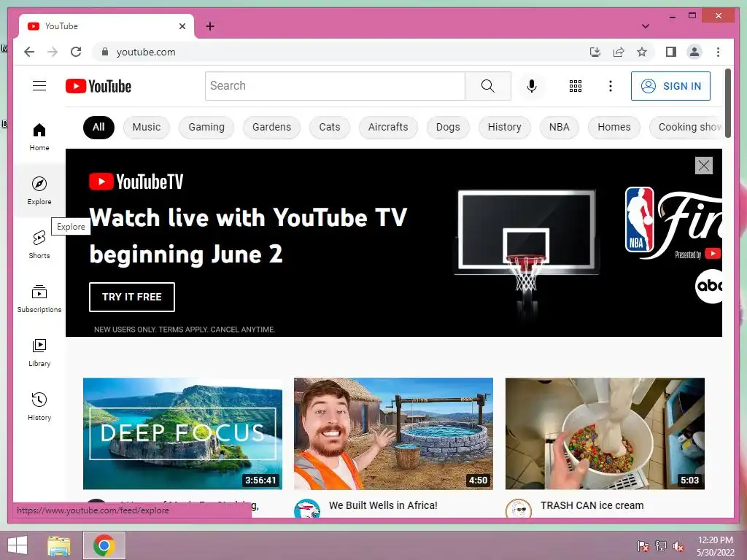Click the search magnifier button
Image resolution: width=747 pixels, height=560 pixels.
pos(488,86)
